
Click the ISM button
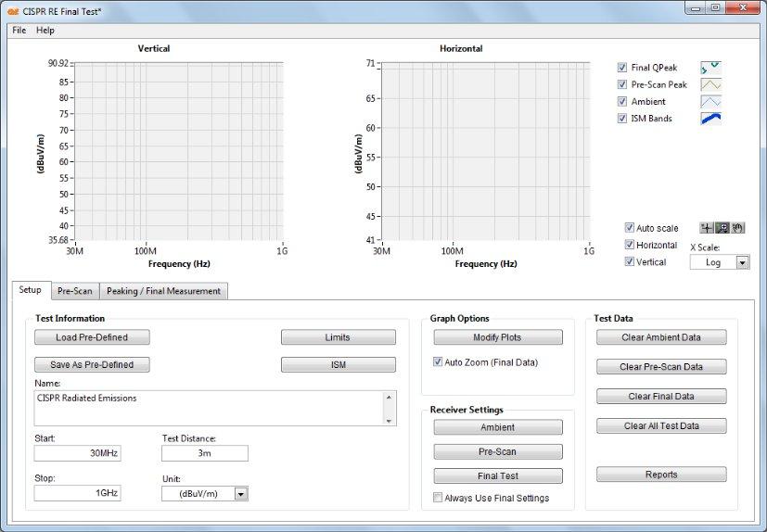(x=338, y=365)
